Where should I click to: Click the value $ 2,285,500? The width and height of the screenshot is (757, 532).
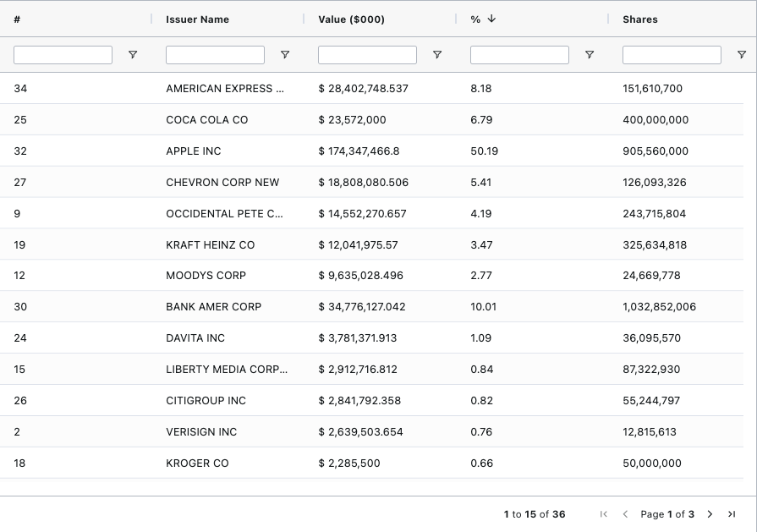coord(349,463)
